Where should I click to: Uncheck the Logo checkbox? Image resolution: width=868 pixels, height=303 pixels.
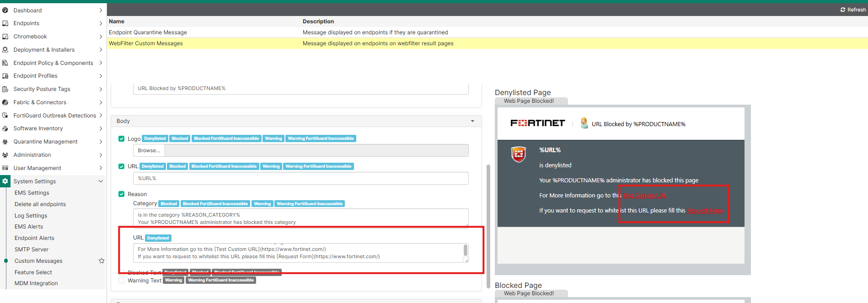point(121,139)
